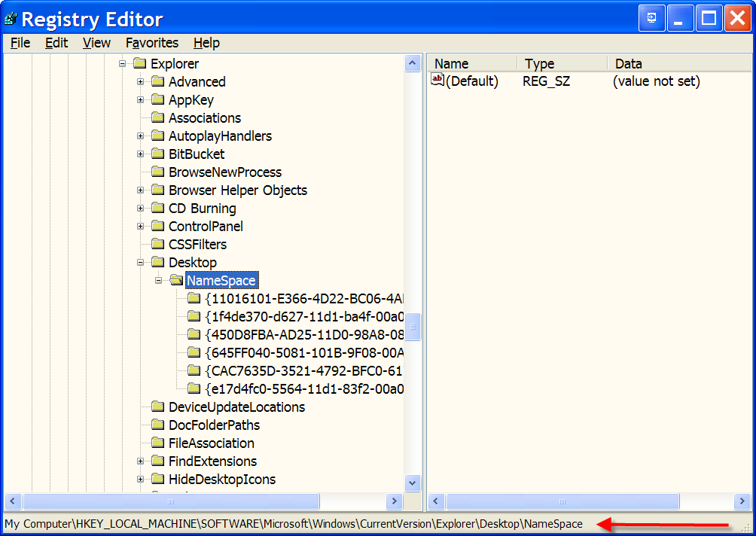Click the DocFolderPaths key folder icon

pyautogui.click(x=158, y=425)
